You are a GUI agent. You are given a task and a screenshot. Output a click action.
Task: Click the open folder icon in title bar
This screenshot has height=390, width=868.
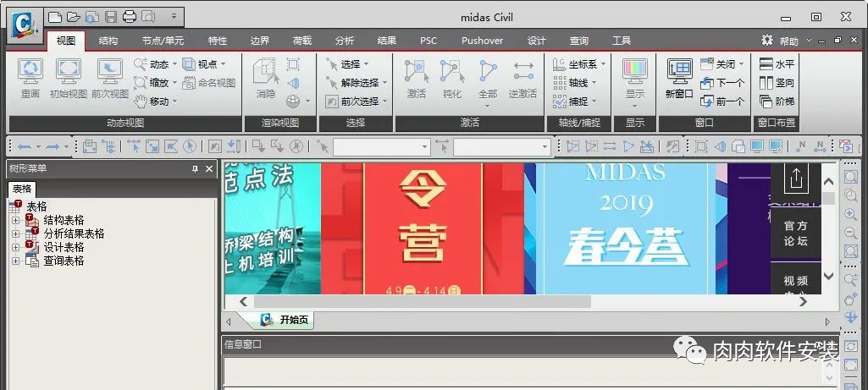(74, 17)
